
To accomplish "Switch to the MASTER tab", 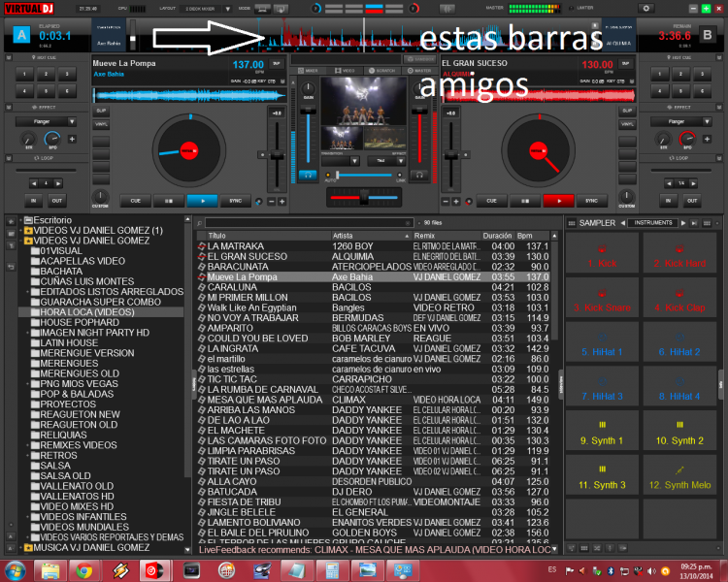I will point(419,71).
